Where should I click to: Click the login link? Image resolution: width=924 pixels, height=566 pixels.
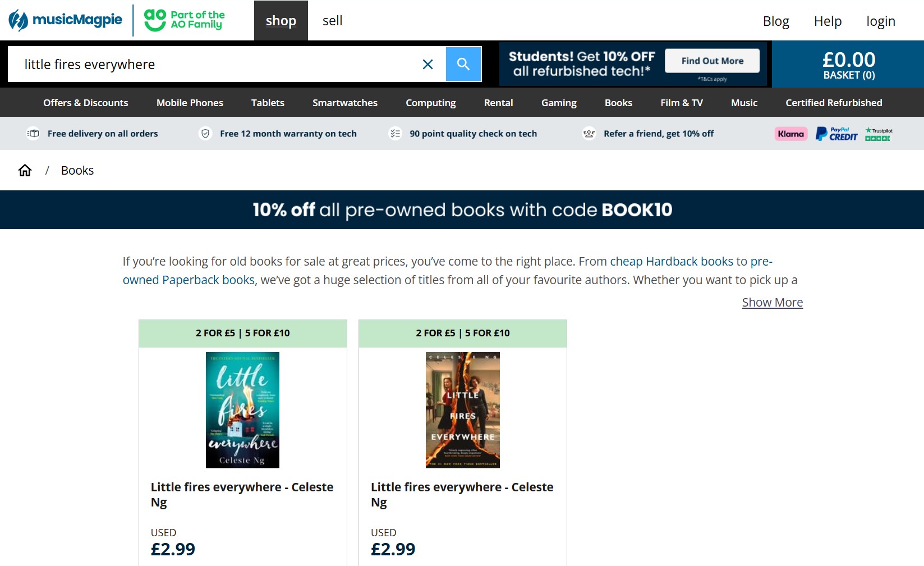(x=880, y=21)
